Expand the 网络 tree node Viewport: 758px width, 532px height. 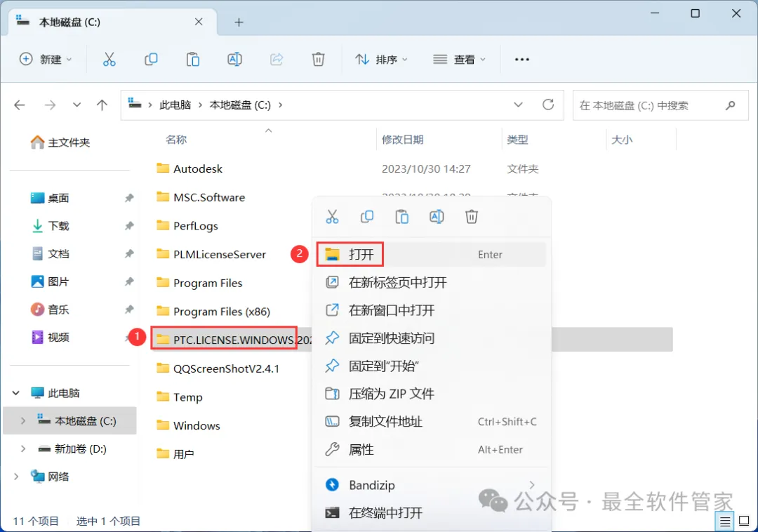[16, 477]
